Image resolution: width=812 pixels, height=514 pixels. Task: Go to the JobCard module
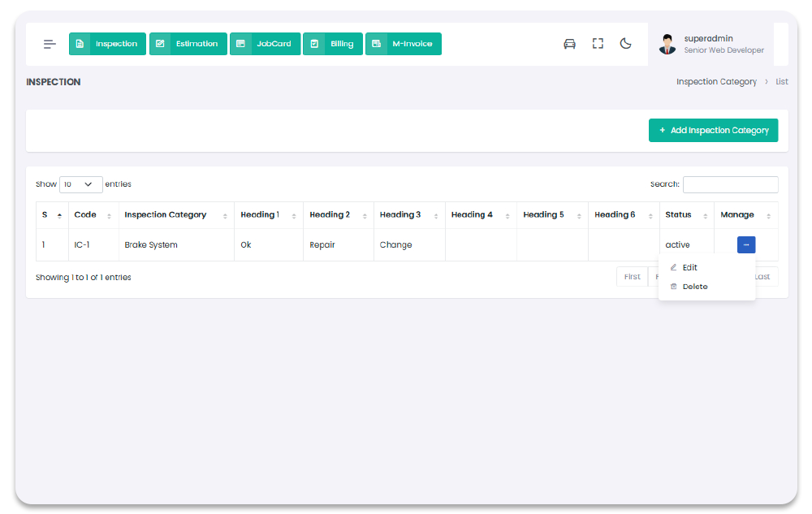(x=265, y=44)
